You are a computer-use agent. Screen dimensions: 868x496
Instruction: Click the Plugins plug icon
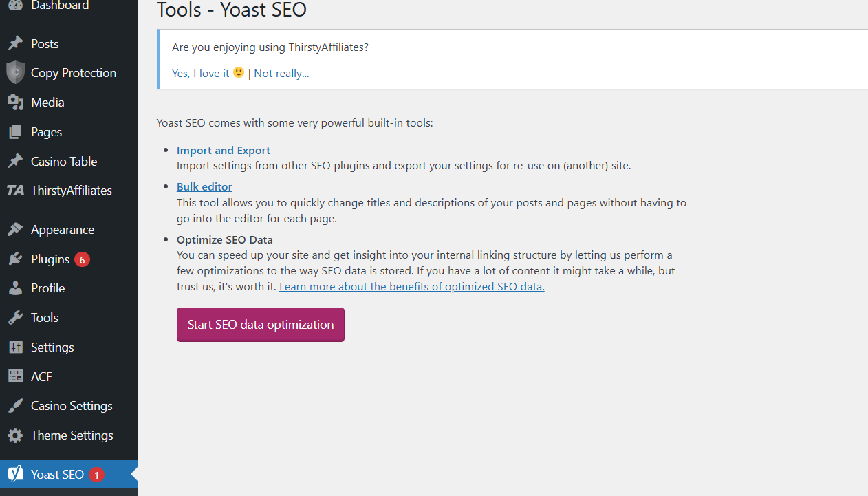(x=15, y=259)
